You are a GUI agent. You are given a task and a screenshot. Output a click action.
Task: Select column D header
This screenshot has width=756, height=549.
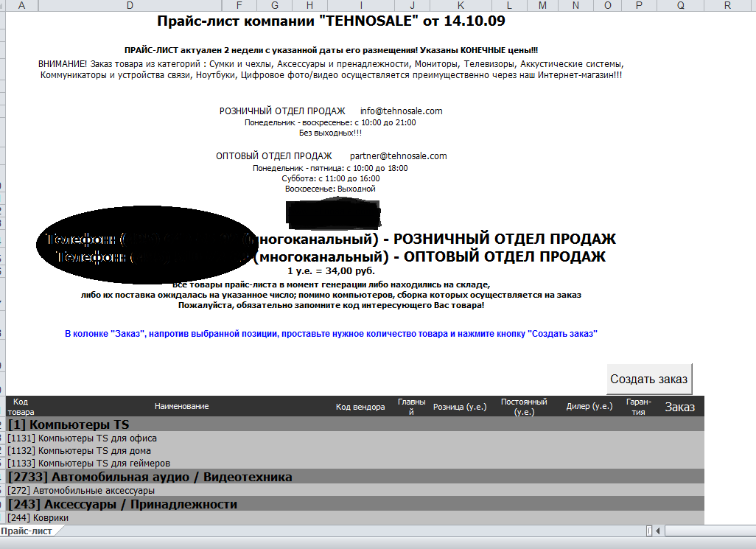(130, 6)
